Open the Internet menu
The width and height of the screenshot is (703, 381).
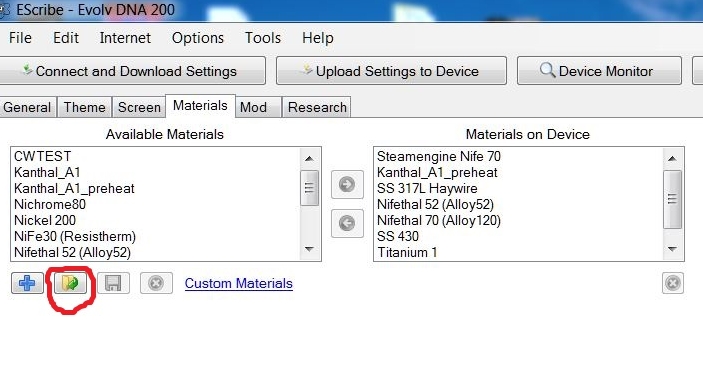(125, 38)
